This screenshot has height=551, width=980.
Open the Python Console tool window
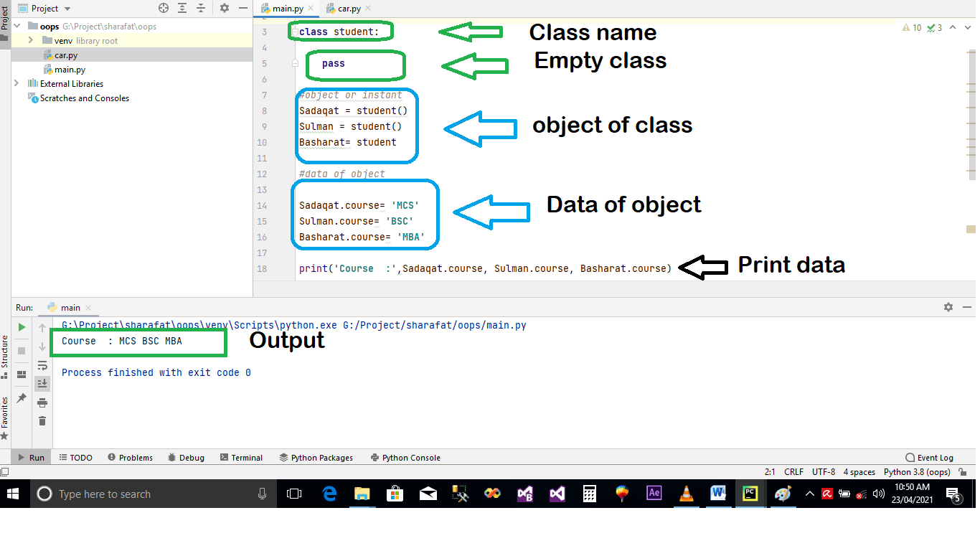(405, 457)
